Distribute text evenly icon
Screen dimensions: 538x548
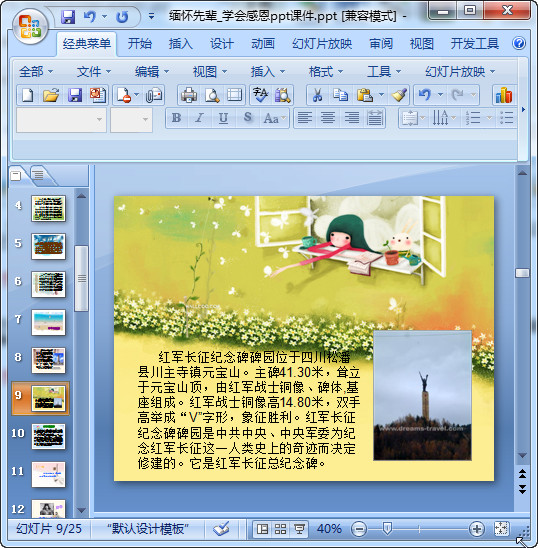tap(375, 118)
